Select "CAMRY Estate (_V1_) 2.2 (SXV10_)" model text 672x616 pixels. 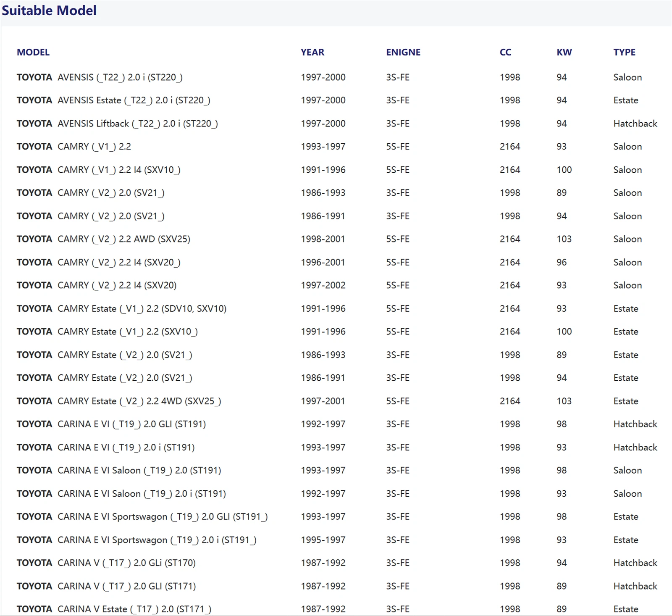point(128,332)
